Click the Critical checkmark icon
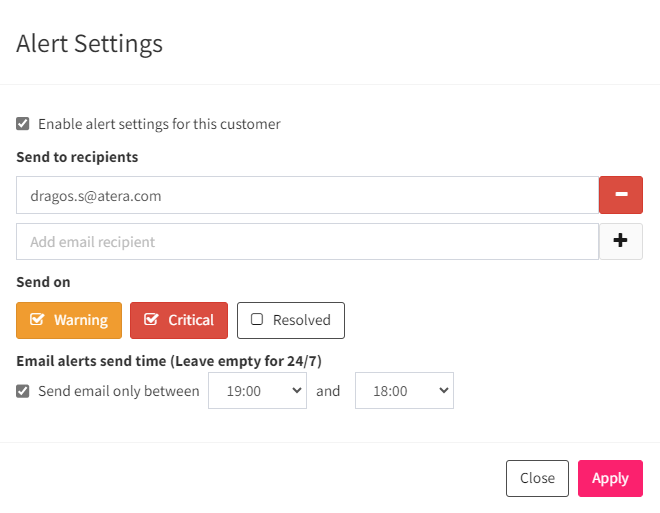Screen dimensions: 660x513 [x=151, y=319]
